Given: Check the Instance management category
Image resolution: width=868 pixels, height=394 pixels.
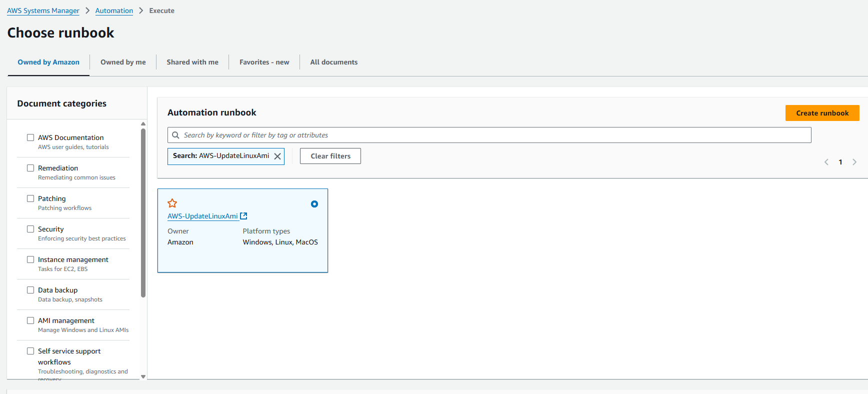Looking at the screenshot, I should pyautogui.click(x=30, y=259).
